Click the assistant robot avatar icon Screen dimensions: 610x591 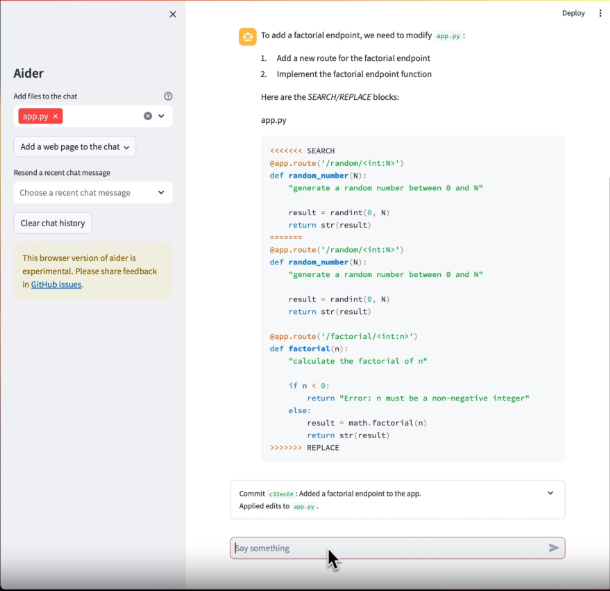[x=248, y=37]
